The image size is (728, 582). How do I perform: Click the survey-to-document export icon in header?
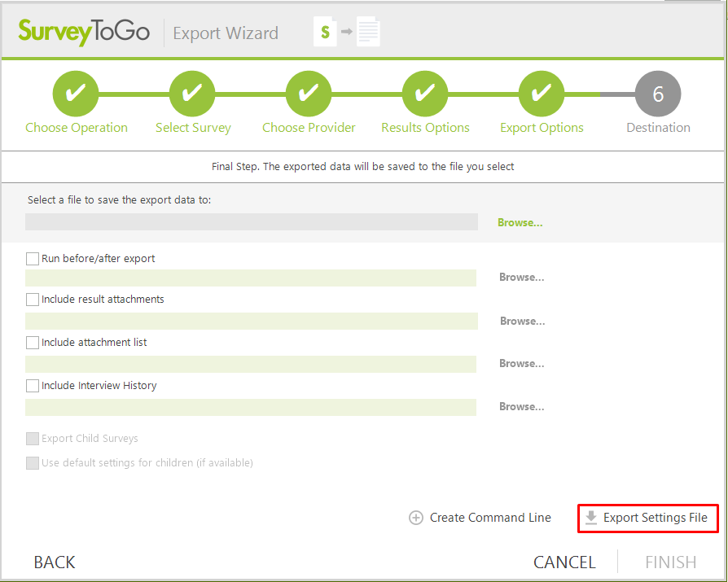click(347, 32)
